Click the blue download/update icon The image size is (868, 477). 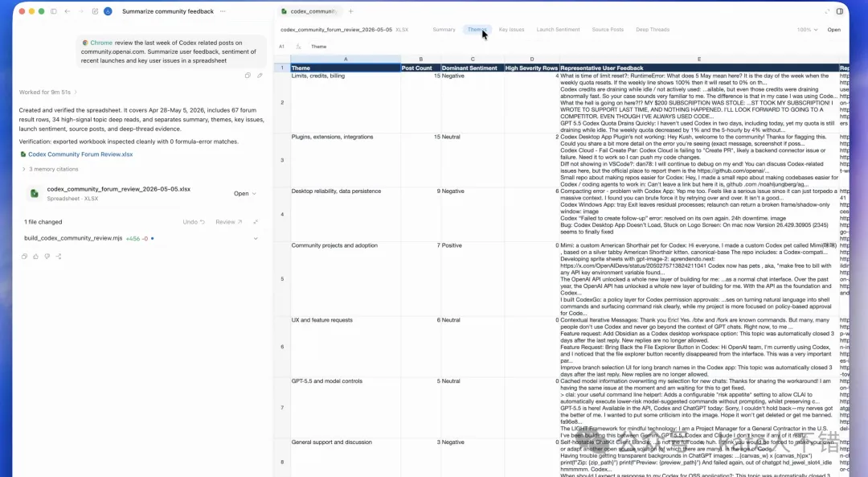108,11
